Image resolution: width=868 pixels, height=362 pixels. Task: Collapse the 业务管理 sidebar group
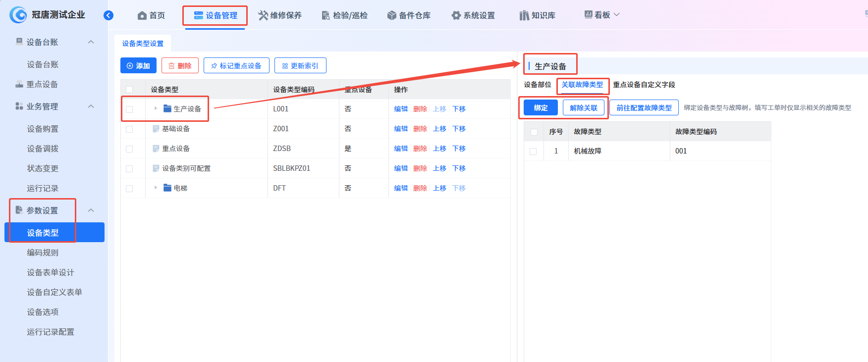[91, 106]
